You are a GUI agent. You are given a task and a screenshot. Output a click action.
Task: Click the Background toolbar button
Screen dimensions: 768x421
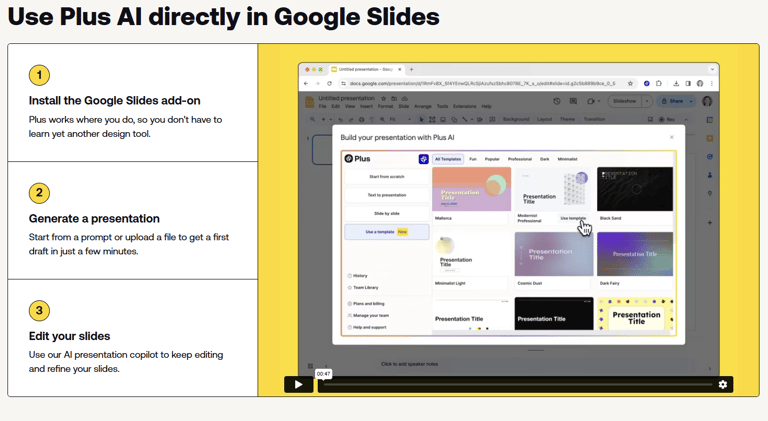click(516, 119)
